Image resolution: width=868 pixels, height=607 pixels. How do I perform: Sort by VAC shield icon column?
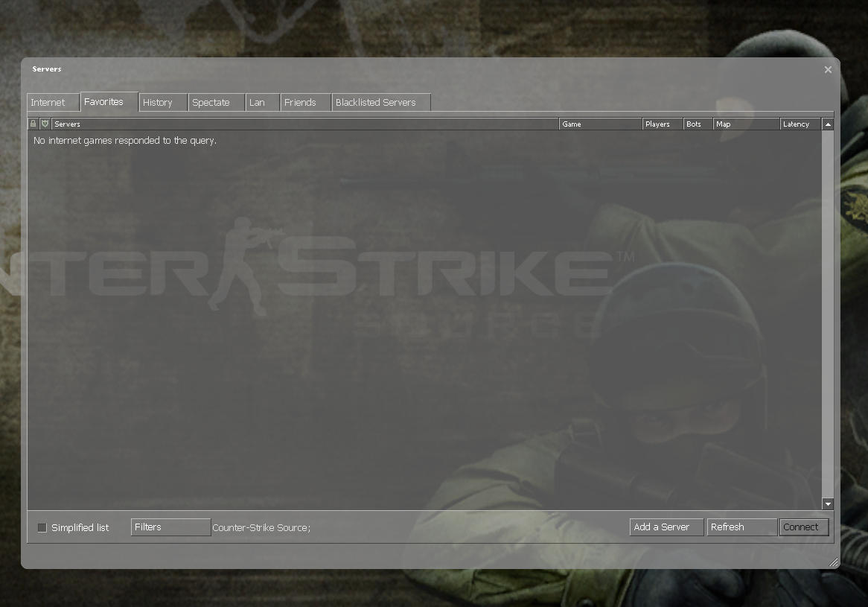click(x=45, y=124)
